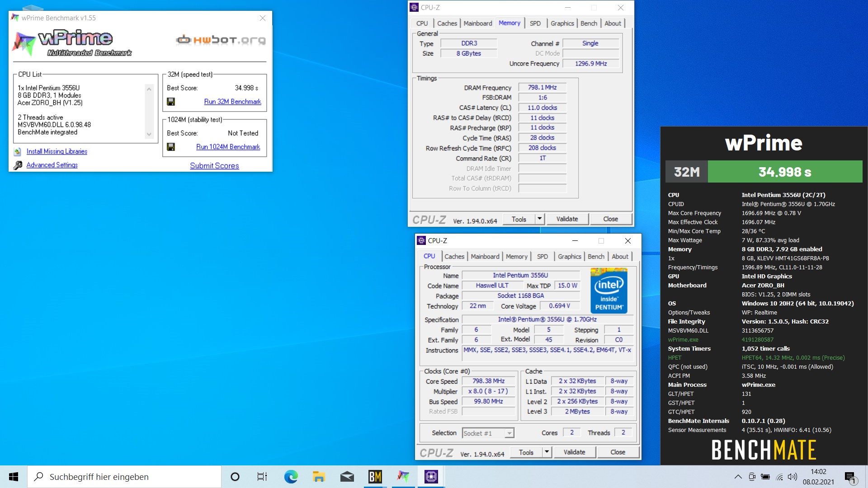Open the battery status tray icon
This screenshot has width=868, height=488.
pos(765,477)
